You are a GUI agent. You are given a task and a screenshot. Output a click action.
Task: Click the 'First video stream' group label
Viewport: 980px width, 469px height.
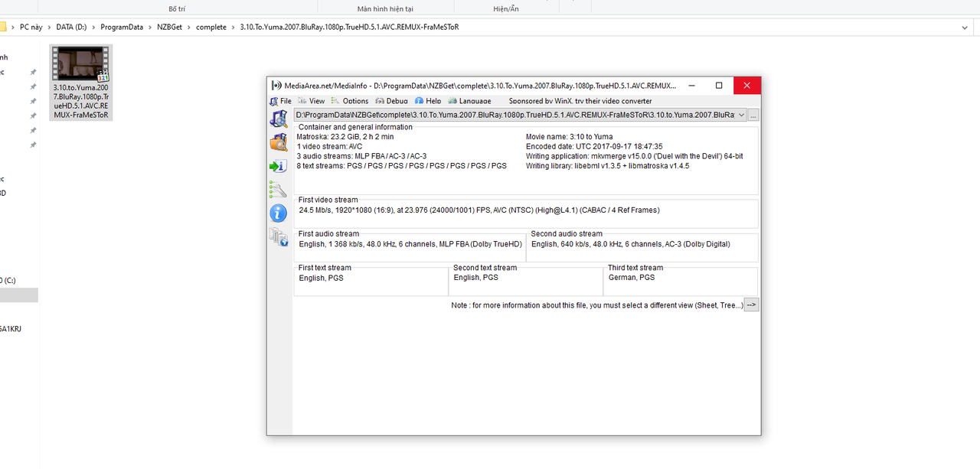[x=328, y=200]
